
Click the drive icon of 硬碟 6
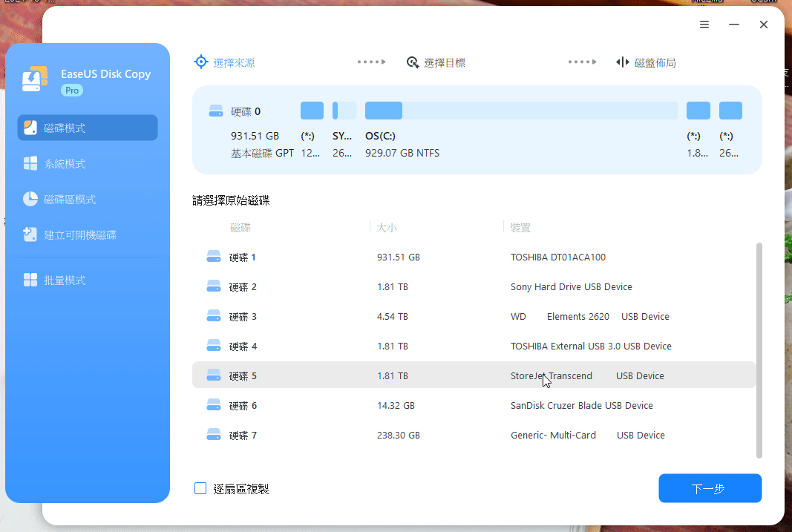(214, 405)
